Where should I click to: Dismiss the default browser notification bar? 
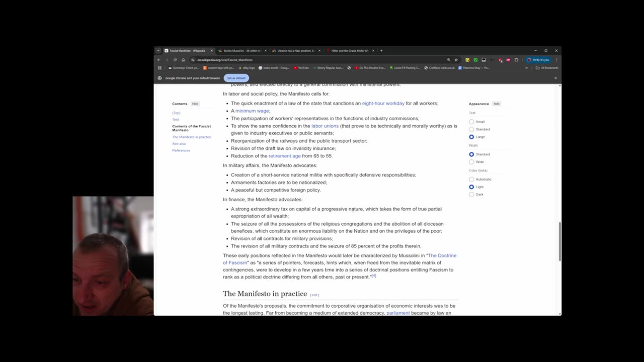point(555,78)
